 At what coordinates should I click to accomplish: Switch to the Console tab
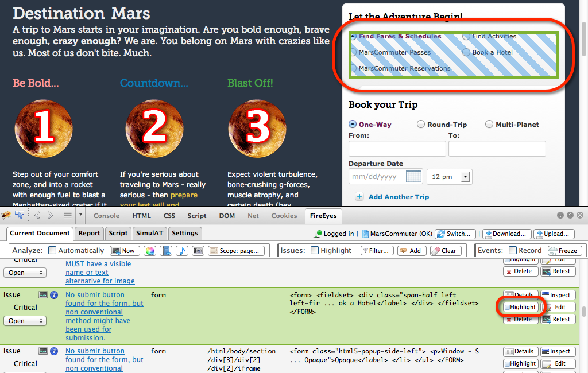(x=106, y=216)
